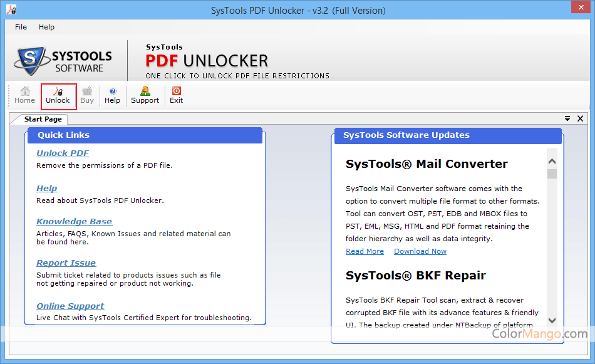This screenshot has width=595, height=364.
Task: Click the Report Issue link
Action: [x=66, y=263]
